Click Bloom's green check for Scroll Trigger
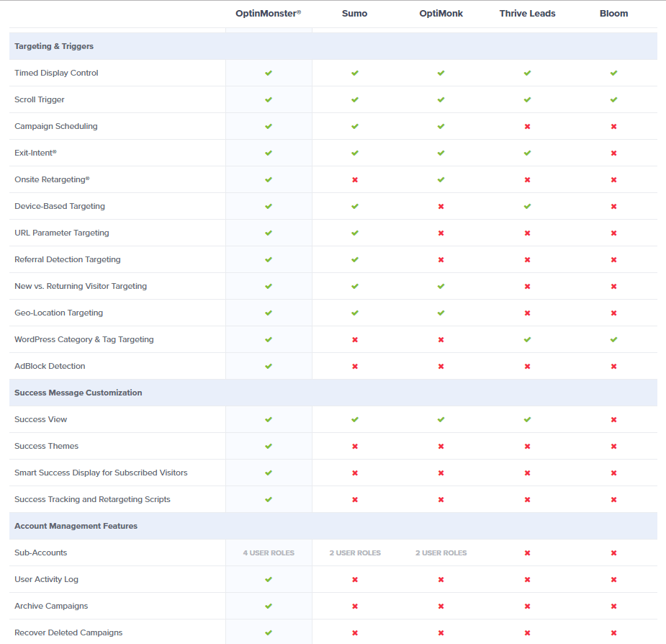This screenshot has width=666, height=644. point(613,99)
